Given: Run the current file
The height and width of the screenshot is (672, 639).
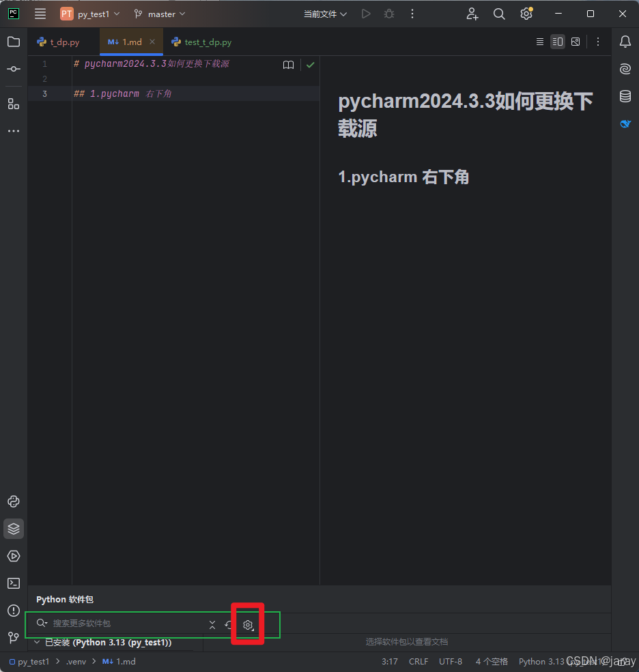Looking at the screenshot, I should 366,14.
